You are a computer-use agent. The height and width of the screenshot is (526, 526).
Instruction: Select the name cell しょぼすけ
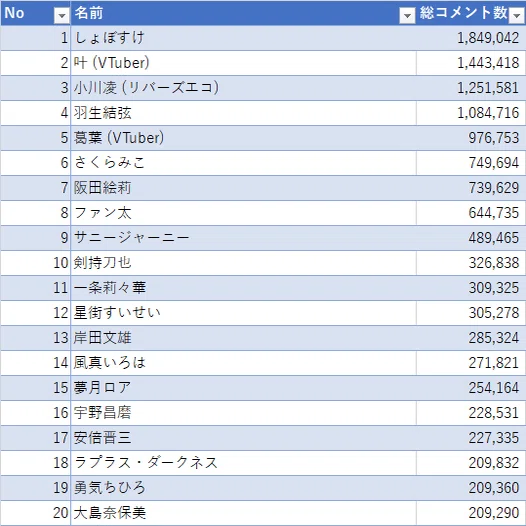point(244,38)
